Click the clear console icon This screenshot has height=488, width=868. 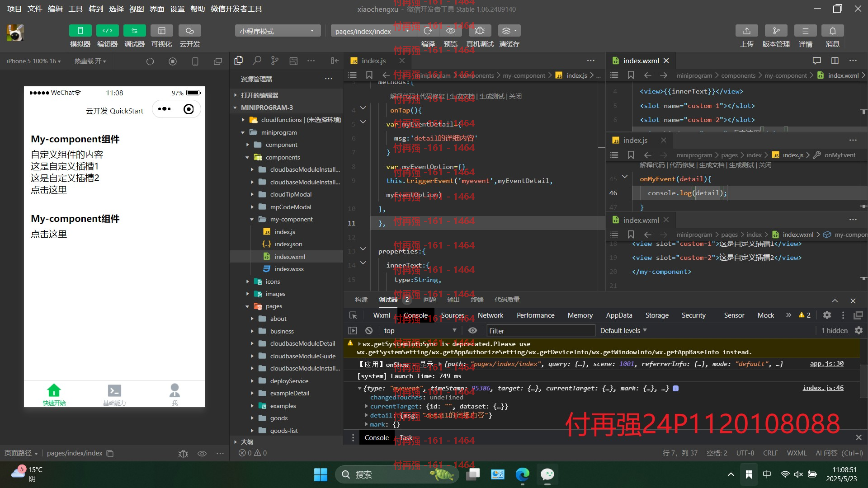coord(369,331)
